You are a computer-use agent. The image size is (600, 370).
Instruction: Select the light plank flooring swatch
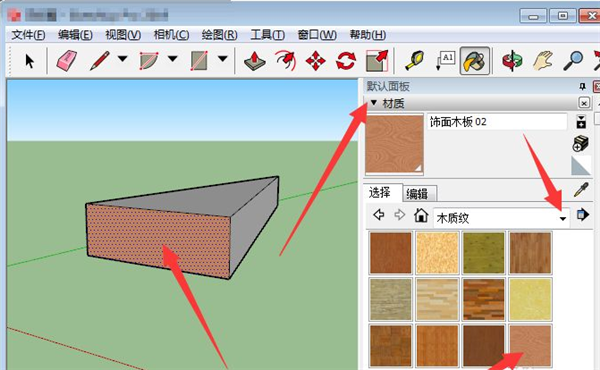point(437,300)
